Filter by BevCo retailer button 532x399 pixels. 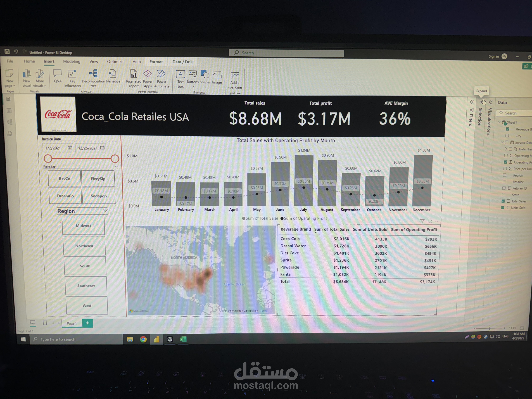click(65, 179)
